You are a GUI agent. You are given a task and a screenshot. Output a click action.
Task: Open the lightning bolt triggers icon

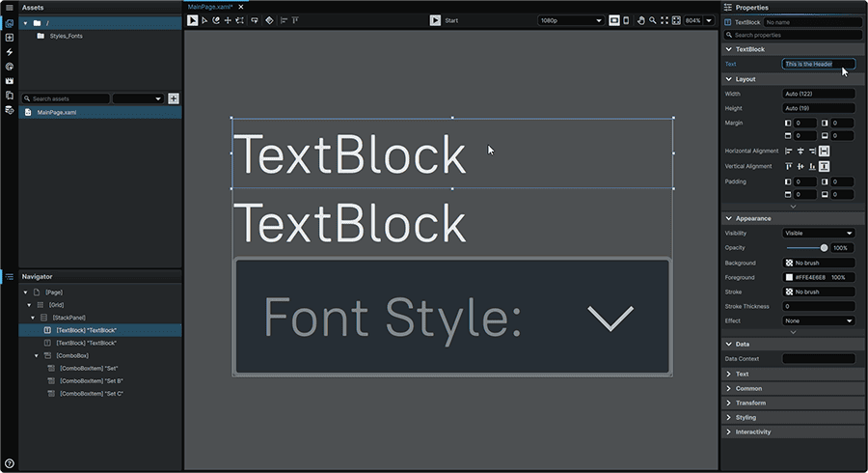(x=10, y=52)
